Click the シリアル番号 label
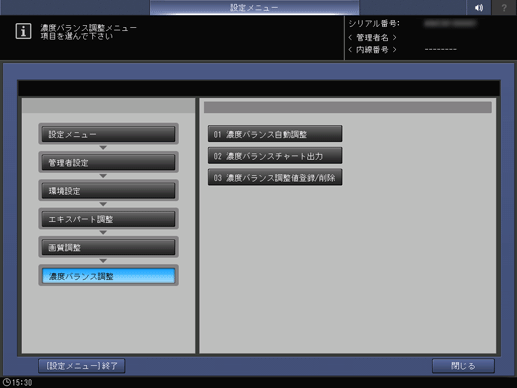Image resolution: width=517 pixels, height=388 pixels. pyautogui.click(x=374, y=24)
